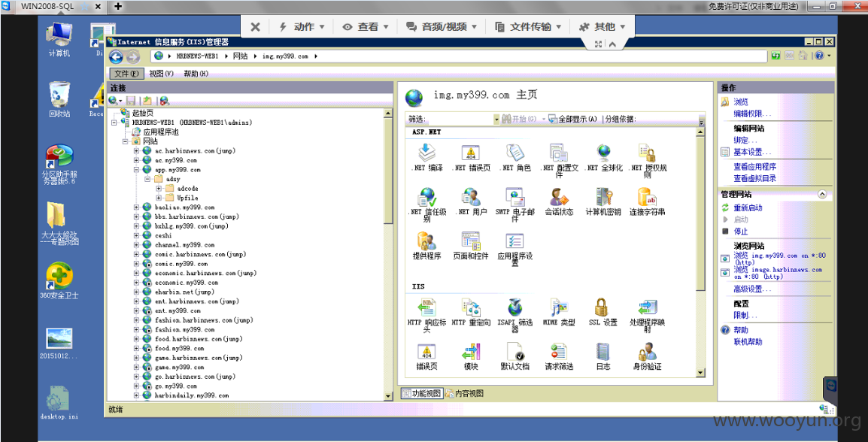Collapse the 管理网站 section chevron
The image size is (868, 442).
pyautogui.click(x=822, y=194)
